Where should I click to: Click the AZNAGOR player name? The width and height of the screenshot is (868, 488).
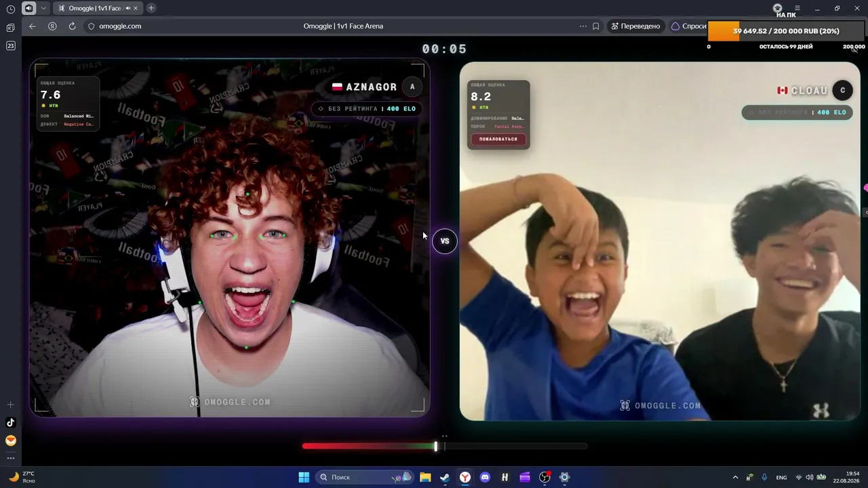371,87
